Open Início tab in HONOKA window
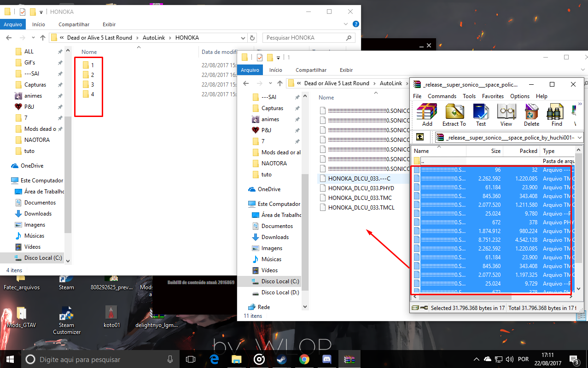The width and height of the screenshot is (588, 368). coord(39,24)
